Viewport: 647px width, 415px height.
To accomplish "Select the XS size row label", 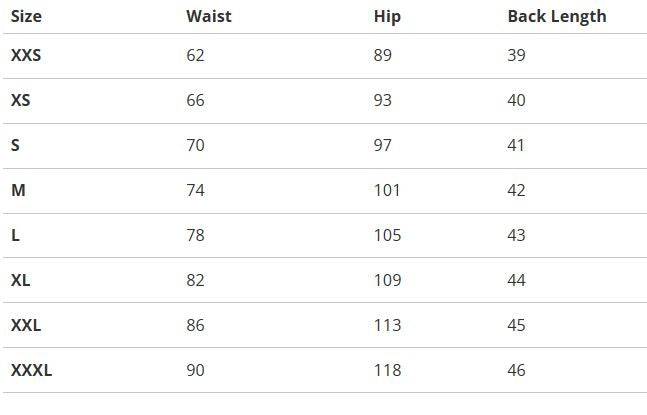I will (19, 100).
